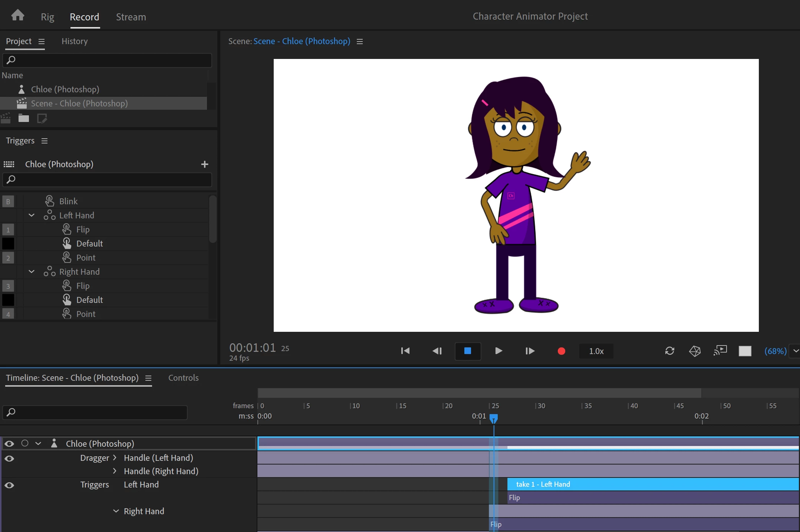Click the 1.0x playback speed button
The height and width of the screenshot is (532, 800).
pos(596,351)
